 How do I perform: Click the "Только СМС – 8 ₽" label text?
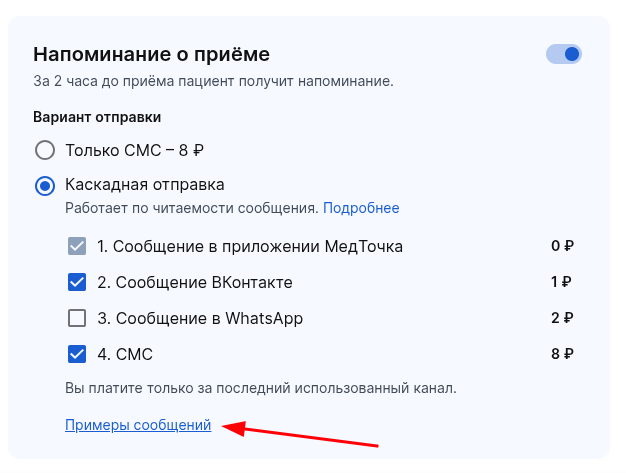pos(134,151)
